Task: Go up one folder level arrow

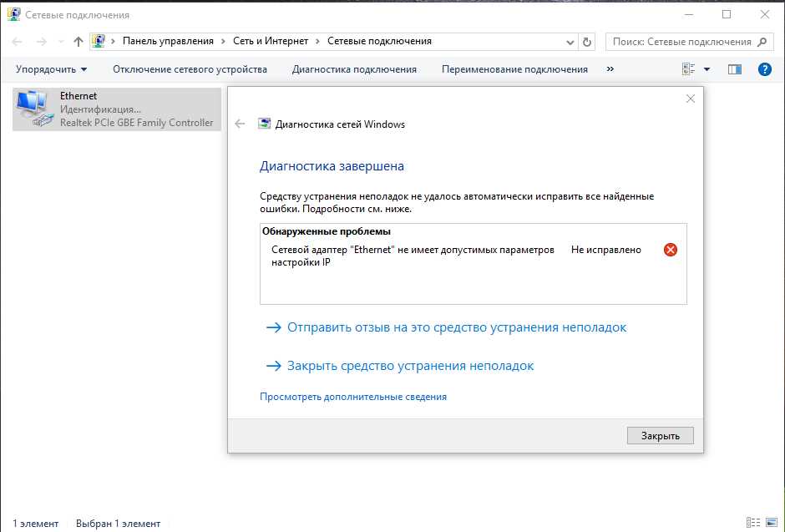Action: [78, 42]
